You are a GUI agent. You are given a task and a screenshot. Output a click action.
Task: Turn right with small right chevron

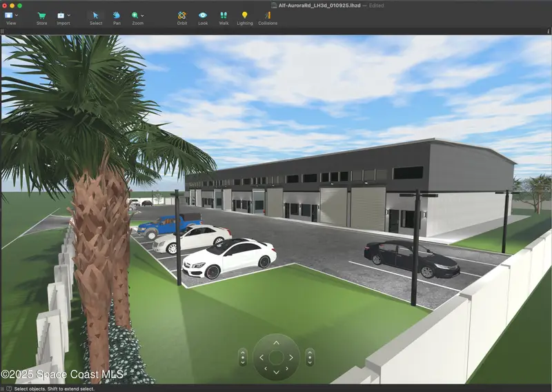coord(287,369)
